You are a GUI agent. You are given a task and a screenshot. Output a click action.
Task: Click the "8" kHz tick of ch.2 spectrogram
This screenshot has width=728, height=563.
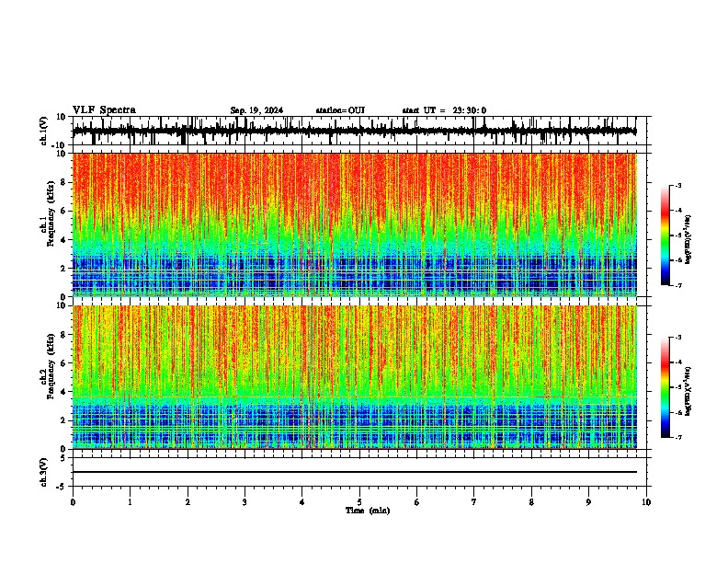[64, 335]
